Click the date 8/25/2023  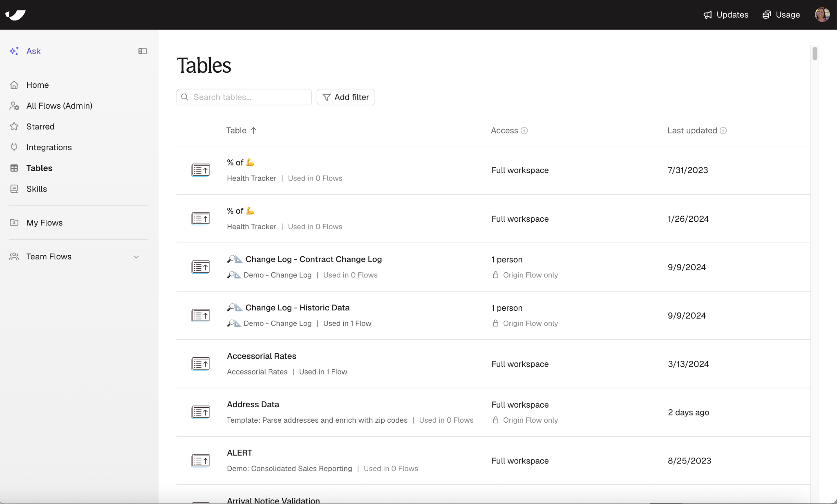click(689, 461)
